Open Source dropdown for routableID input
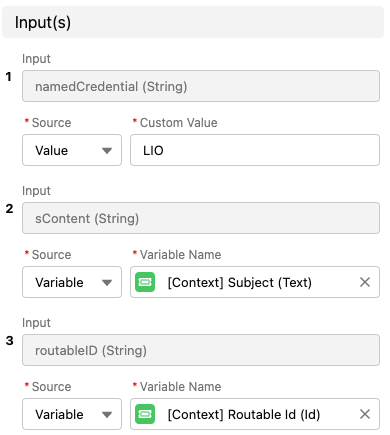Screen dimensions: 390x435 click(72, 414)
